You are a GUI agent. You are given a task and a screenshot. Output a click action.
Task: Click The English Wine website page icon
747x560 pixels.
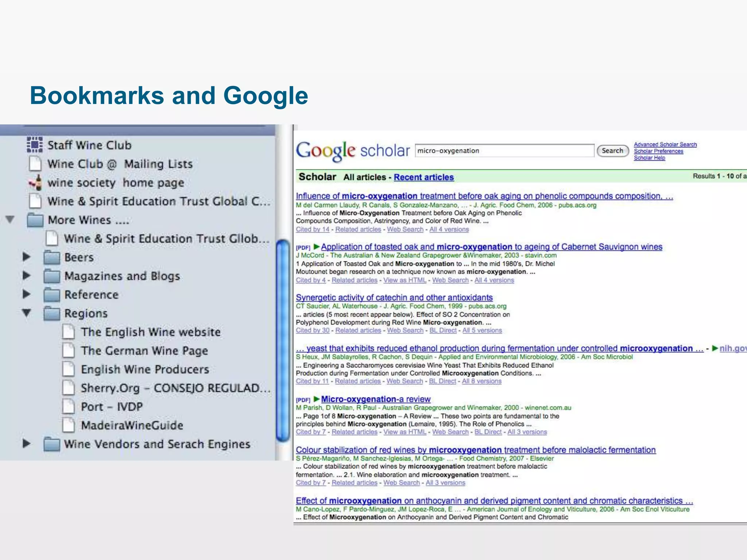(x=68, y=332)
